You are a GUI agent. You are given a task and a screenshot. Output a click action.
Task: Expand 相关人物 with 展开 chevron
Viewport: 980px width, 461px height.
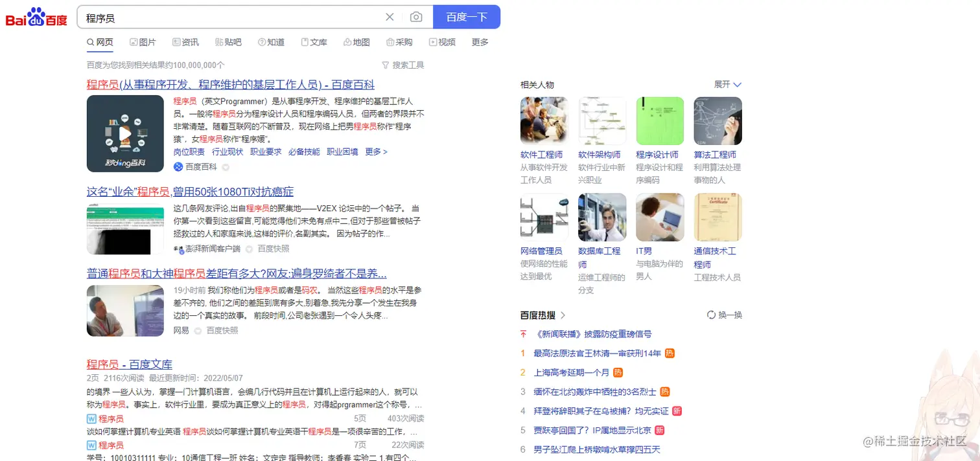tap(728, 85)
